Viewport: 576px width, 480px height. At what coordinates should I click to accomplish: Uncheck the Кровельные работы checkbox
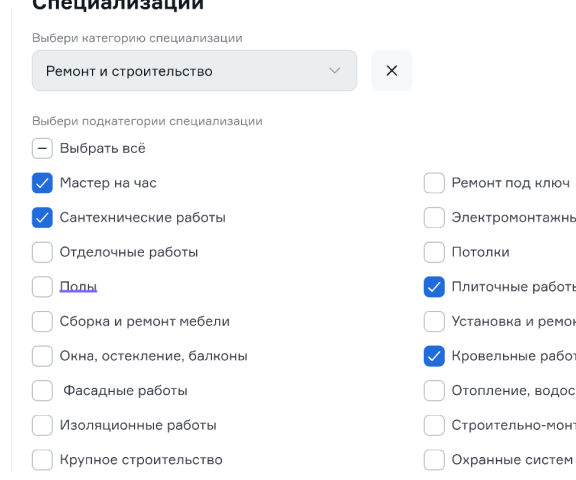434,356
